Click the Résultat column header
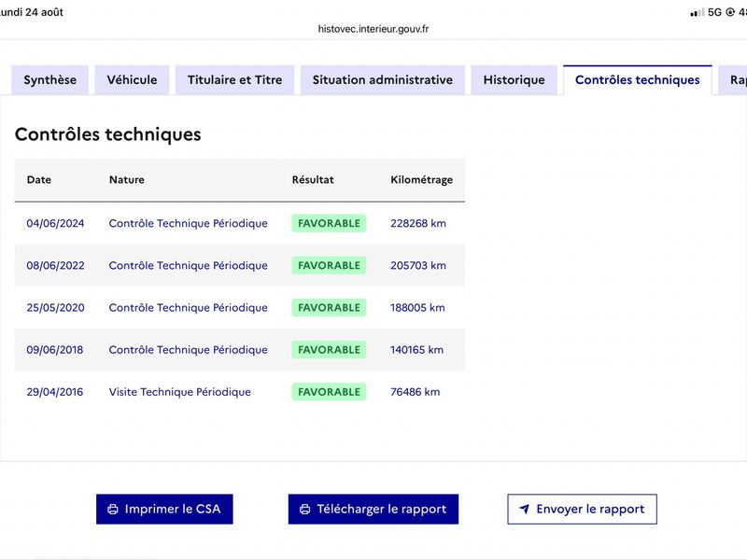Viewport: 747px width, 560px height. 313,179
